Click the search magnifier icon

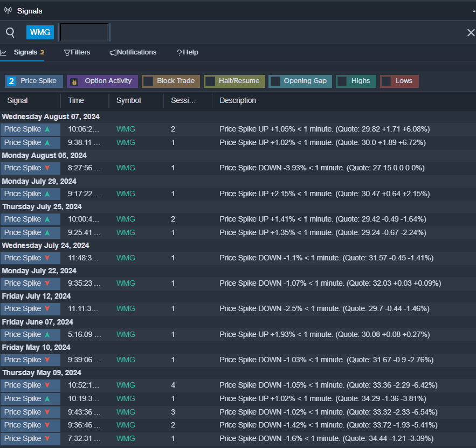tap(10, 32)
